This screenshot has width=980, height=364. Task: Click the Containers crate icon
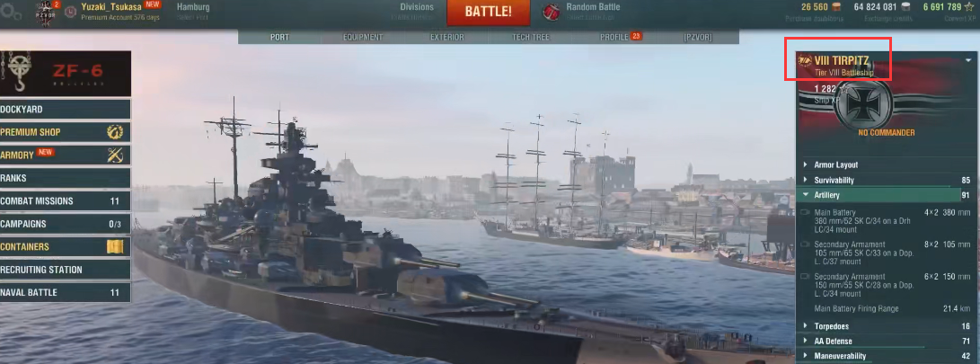[115, 246]
